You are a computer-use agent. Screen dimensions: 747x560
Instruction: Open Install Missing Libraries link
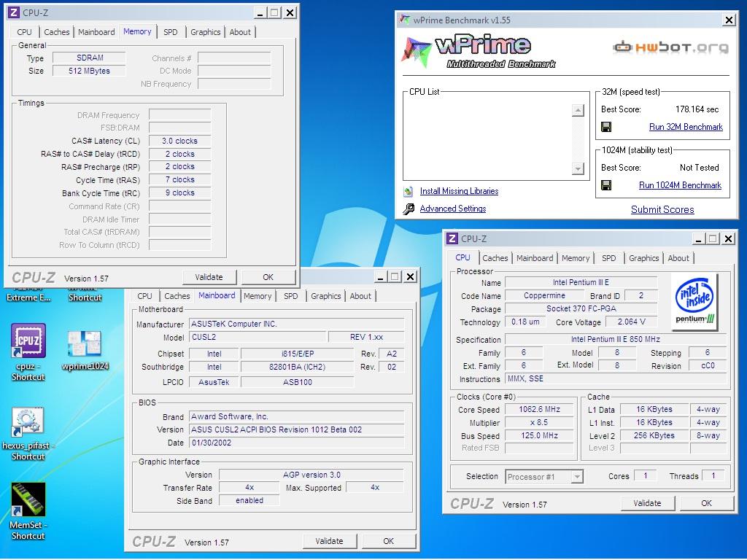[460, 191]
